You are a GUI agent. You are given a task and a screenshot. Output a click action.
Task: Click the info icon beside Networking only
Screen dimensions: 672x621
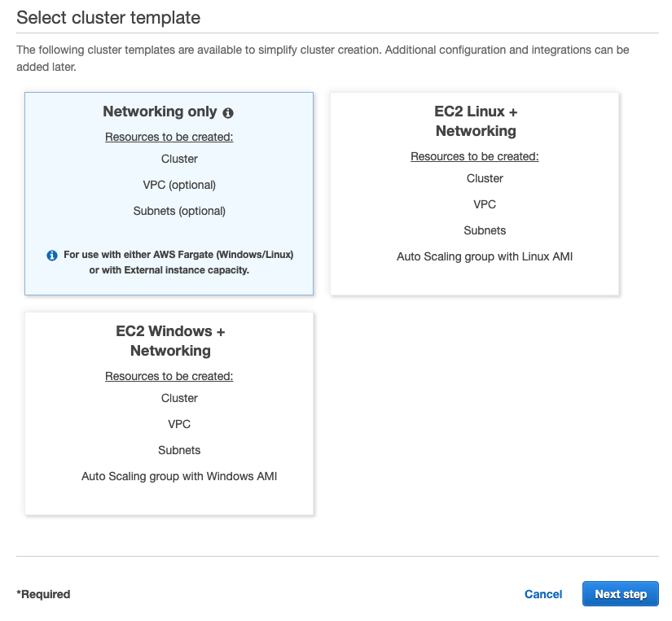click(x=230, y=112)
